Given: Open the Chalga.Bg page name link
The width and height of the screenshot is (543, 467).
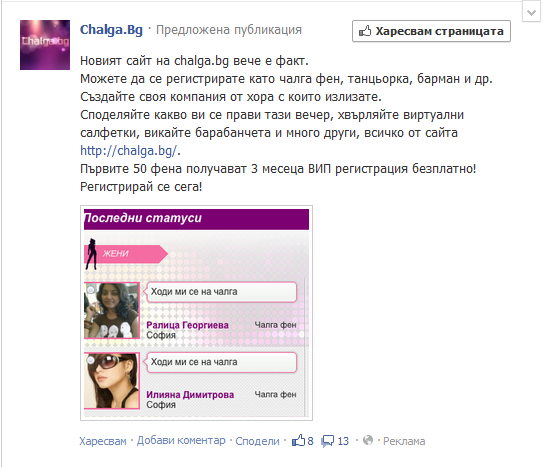Looking at the screenshot, I should pyautogui.click(x=111, y=30).
